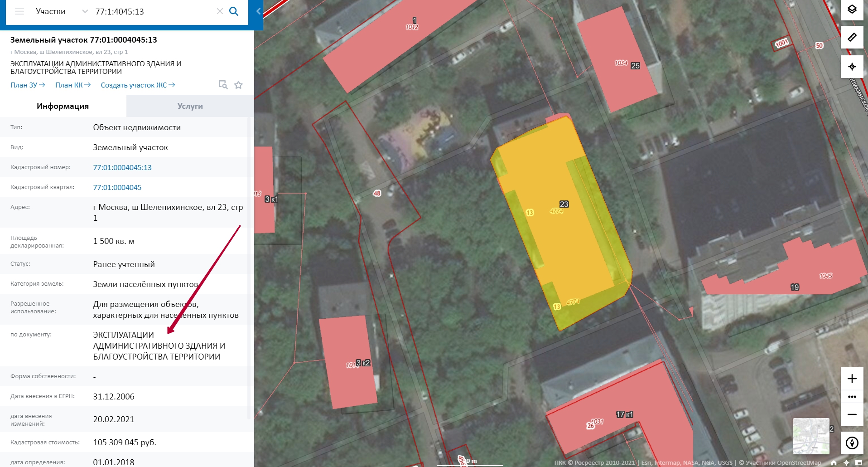
Task: Open the map layers panel
Action: (x=852, y=10)
